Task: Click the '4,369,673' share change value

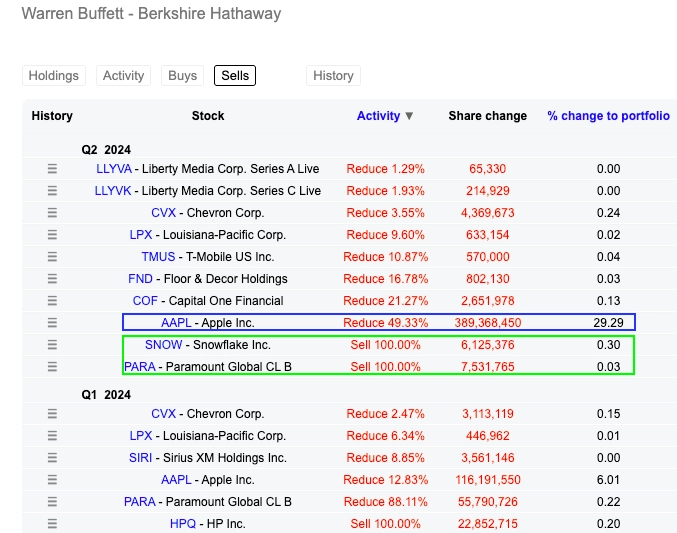Action: (488, 213)
